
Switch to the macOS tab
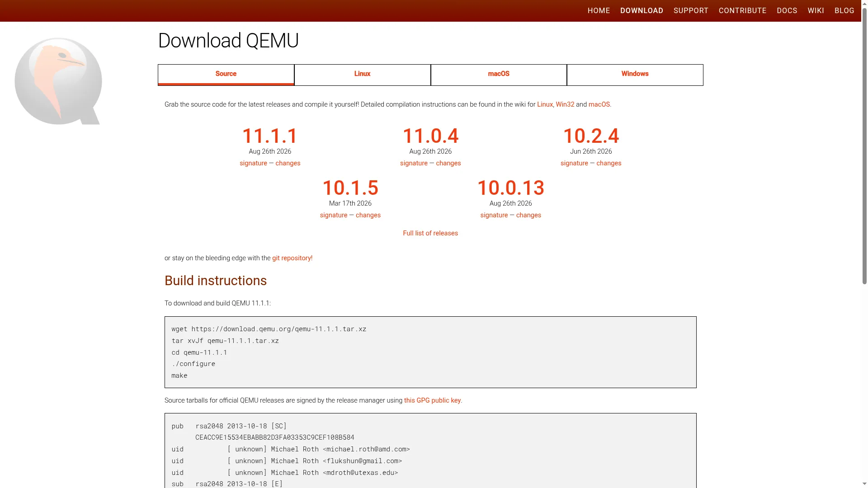tap(499, 75)
